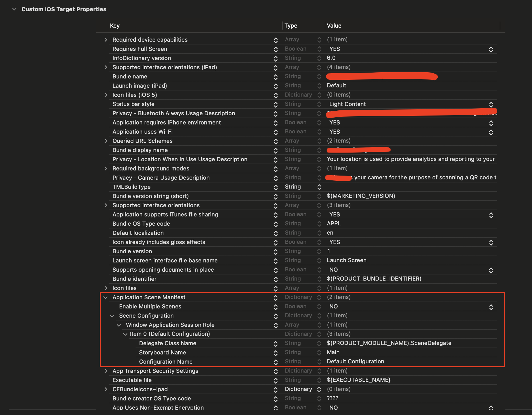532x415 pixels.
Task: Open the Status bar style value popup
Action: point(491,104)
